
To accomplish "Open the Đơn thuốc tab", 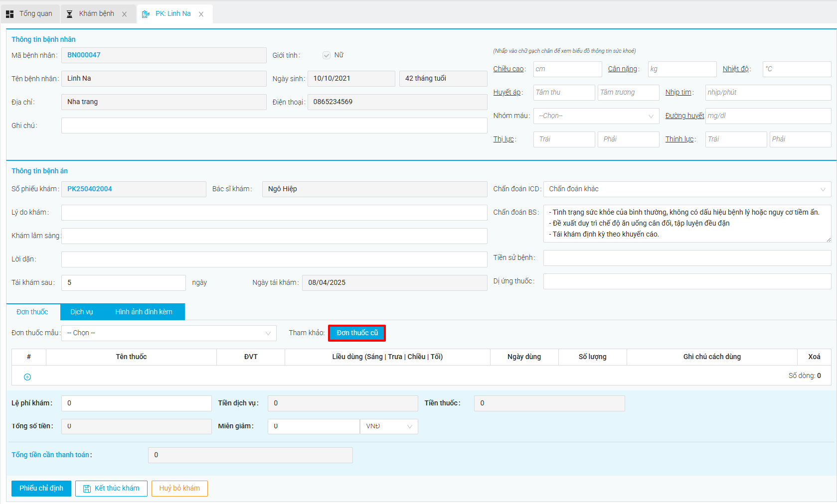I will pyautogui.click(x=32, y=312).
